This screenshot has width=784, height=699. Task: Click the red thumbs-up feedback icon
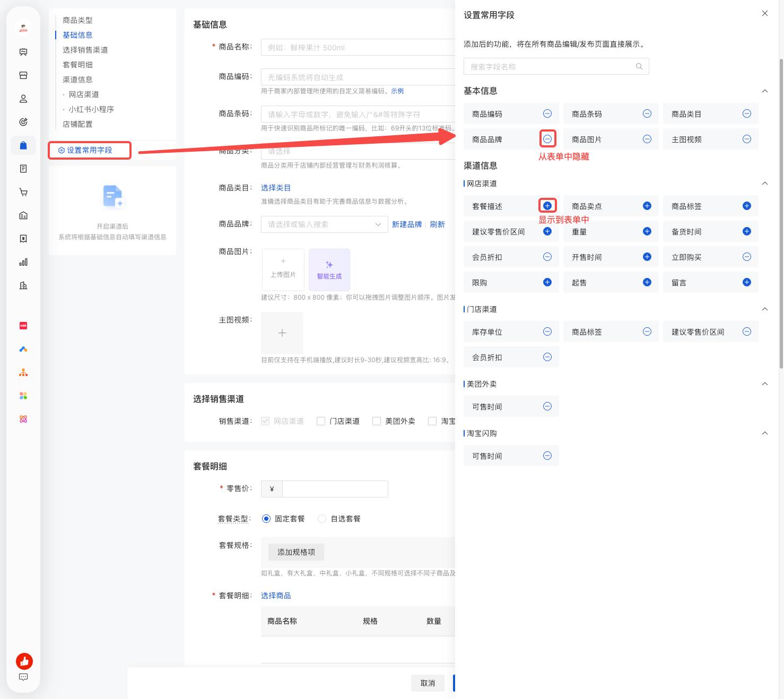(x=24, y=661)
